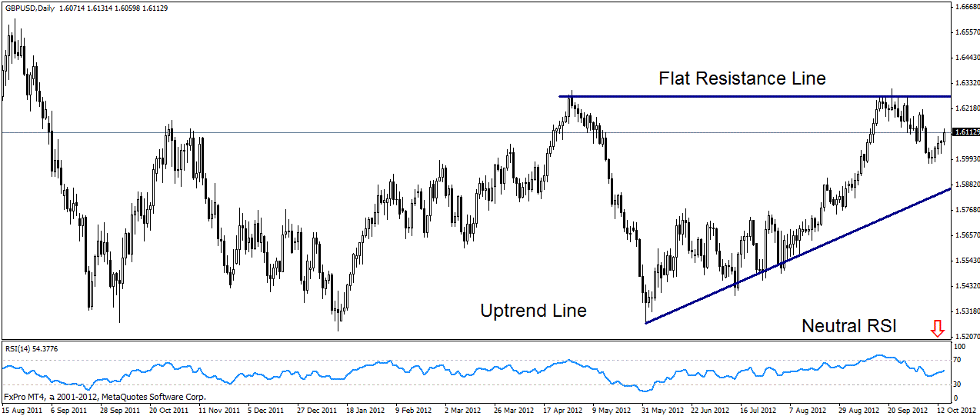Click the RSI scale value 30
The image size is (980, 416).
[x=958, y=384]
